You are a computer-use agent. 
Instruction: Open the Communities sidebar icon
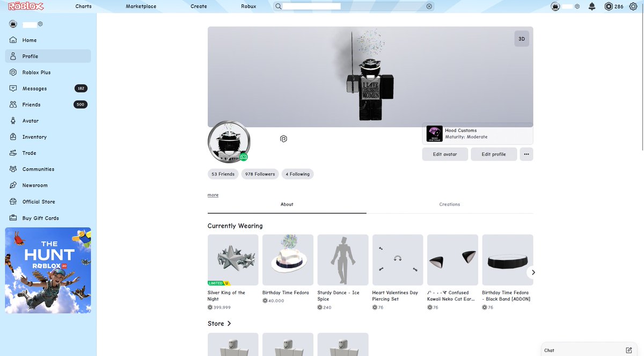(13, 169)
